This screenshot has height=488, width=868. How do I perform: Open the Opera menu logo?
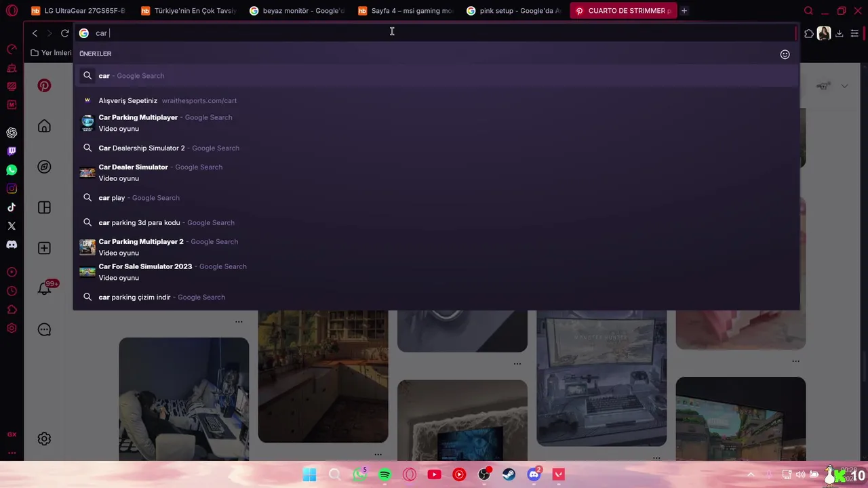tap(12, 11)
